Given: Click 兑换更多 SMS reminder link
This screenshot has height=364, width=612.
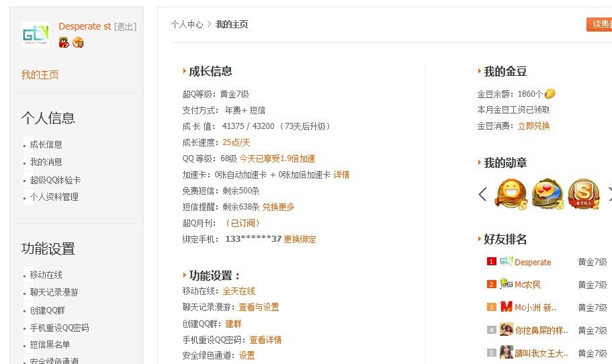Looking at the screenshot, I should 278,207.
